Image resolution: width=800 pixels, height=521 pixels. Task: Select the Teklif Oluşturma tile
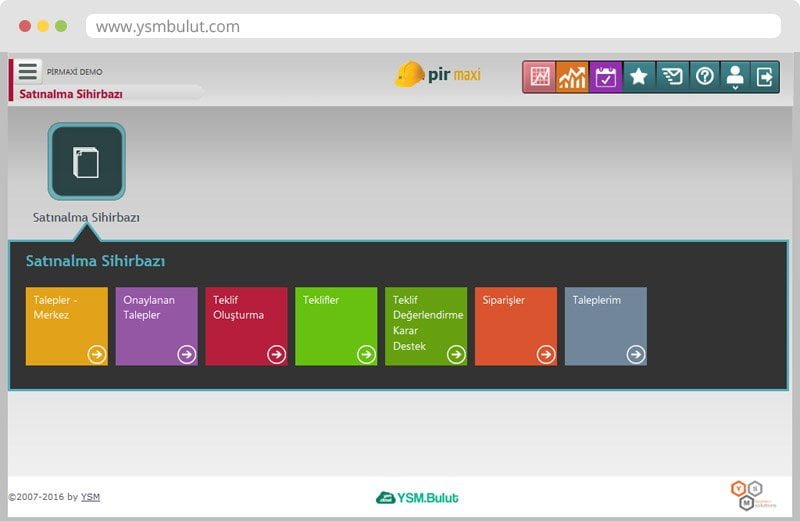point(246,326)
